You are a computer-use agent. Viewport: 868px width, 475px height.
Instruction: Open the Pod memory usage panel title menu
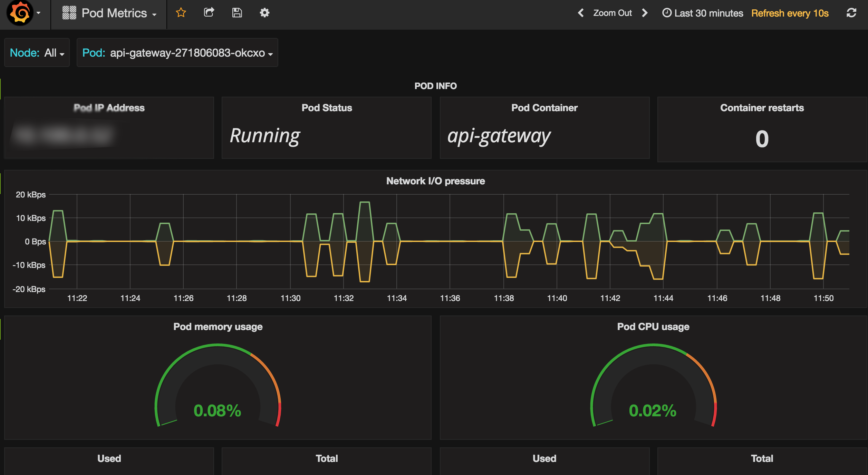click(x=218, y=327)
